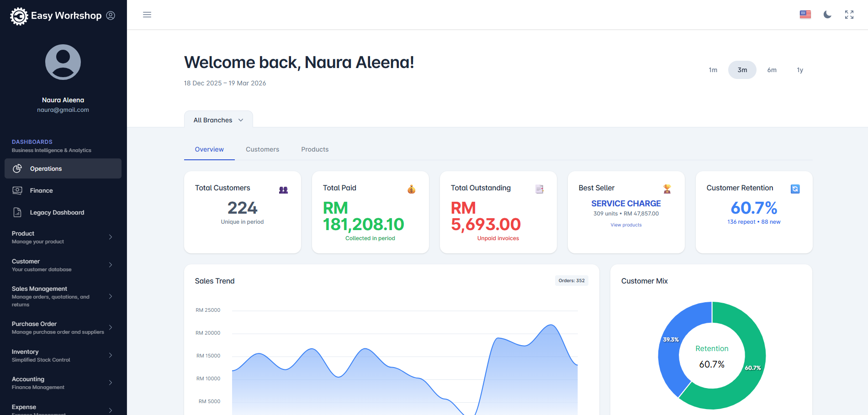Click the Easy Workshop gear logo
Viewport: 868px width, 415px height.
[x=18, y=16]
